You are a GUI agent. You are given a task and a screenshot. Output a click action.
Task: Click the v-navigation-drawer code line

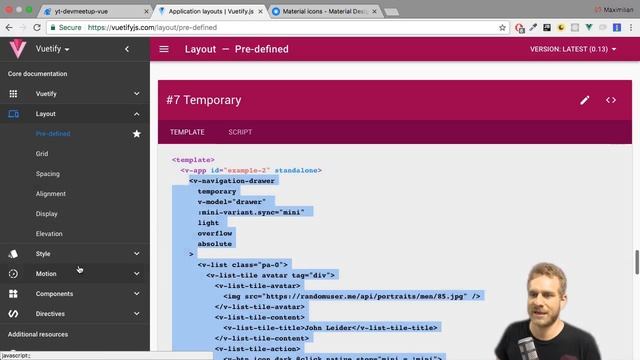(x=232, y=181)
